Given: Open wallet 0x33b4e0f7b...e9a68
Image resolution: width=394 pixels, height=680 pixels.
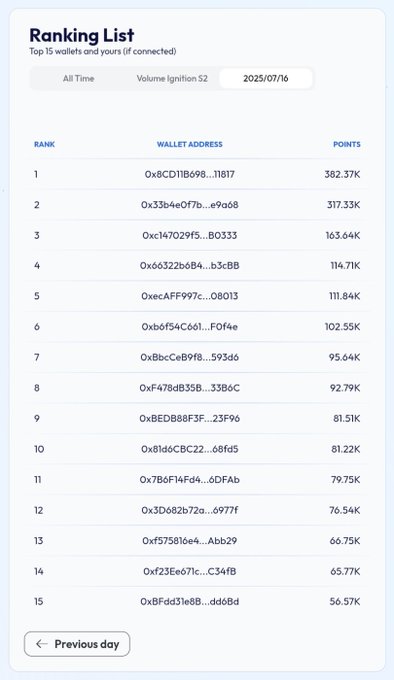Looking at the screenshot, I should tap(190, 205).
